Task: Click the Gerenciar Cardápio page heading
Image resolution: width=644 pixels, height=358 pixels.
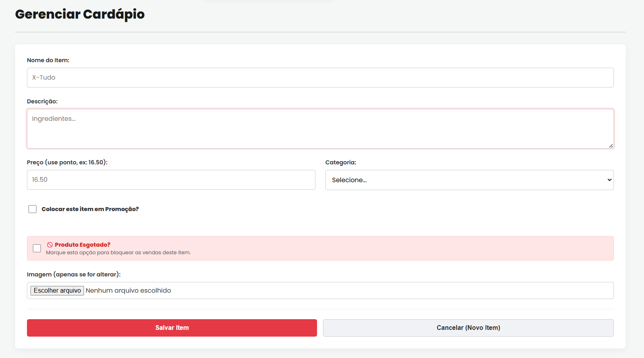Action: pyautogui.click(x=80, y=14)
